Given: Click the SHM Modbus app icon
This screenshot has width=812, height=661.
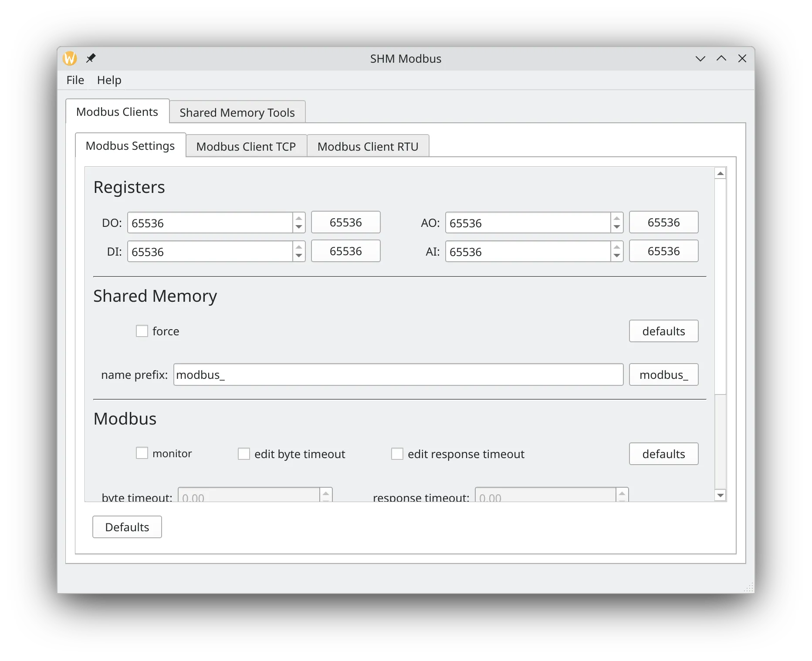Looking at the screenshot, I should (x=70, y=58).
